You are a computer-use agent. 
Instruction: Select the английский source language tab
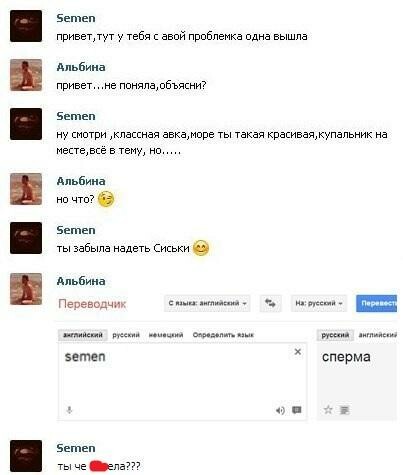tap(83, 335)
